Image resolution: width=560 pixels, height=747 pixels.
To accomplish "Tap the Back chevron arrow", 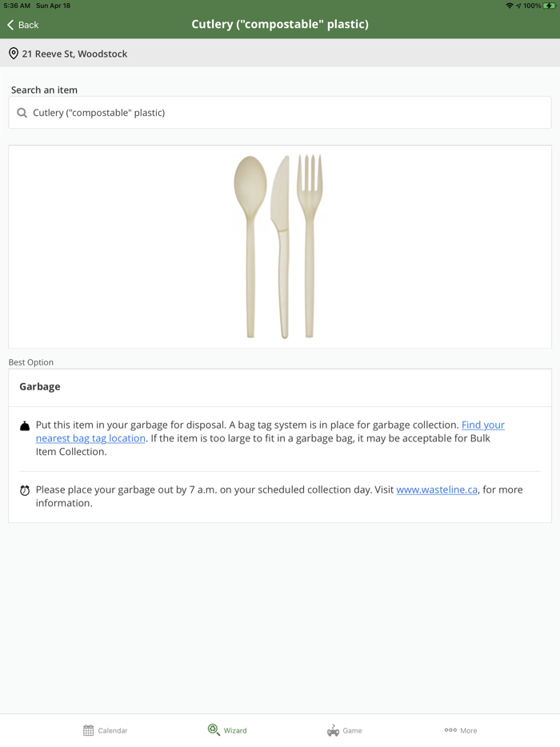I will pos(10,25).
